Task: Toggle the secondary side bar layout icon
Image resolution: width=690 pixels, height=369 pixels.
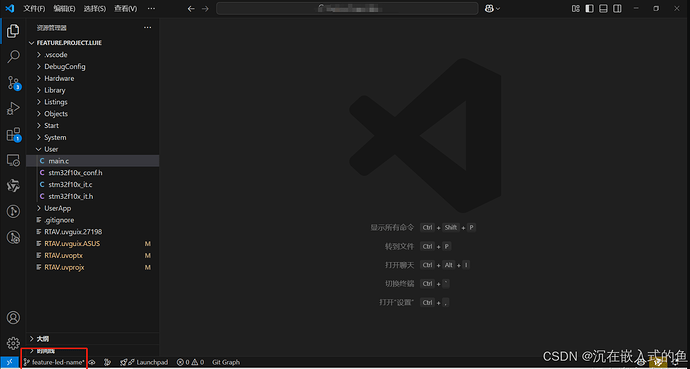Action: pyautogui.click(x=617, y=8)
